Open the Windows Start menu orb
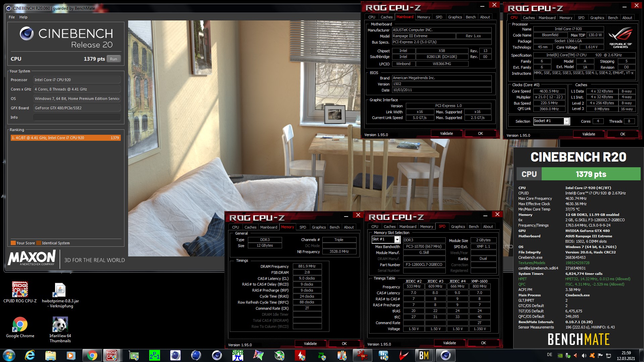Viewport: 644px width, 362px height. [9, 355]
